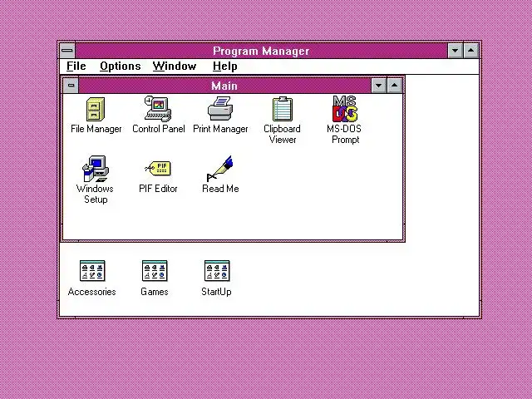Select the Print Manager printer icon
The height and width of the screenshot is (399, 532).
(x=220, y=109)
